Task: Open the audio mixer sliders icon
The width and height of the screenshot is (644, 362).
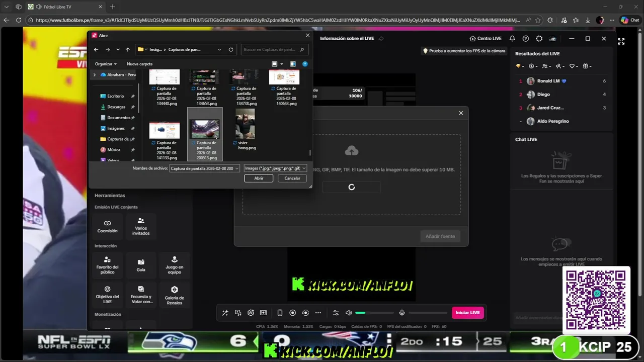Action: [x=336, y=313]
